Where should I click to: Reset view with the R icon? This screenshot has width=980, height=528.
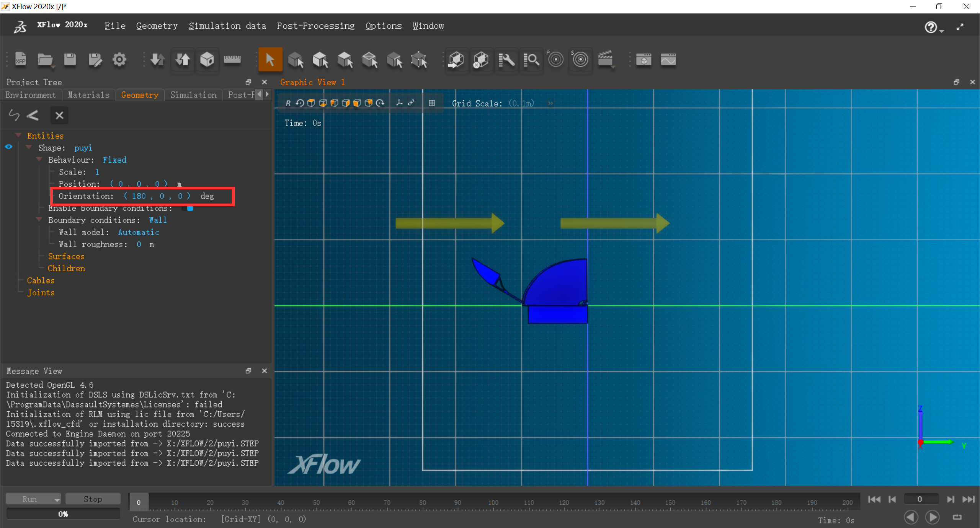coord(288,103)
